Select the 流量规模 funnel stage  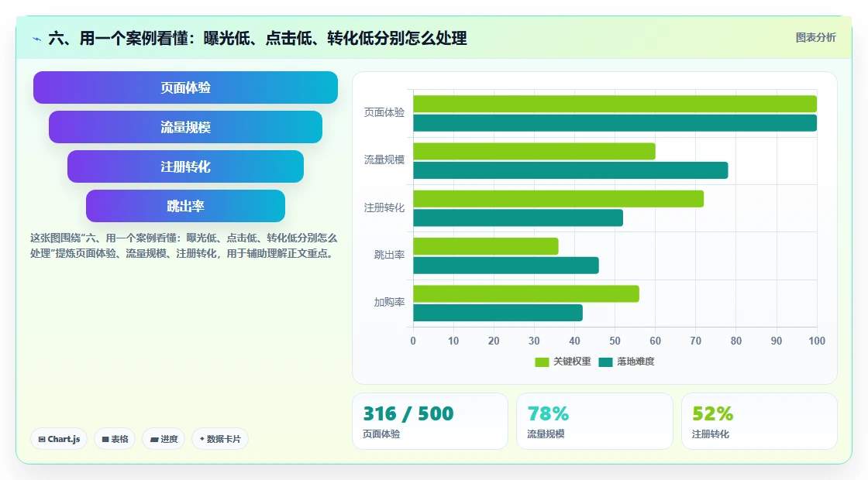coord(185,127)
